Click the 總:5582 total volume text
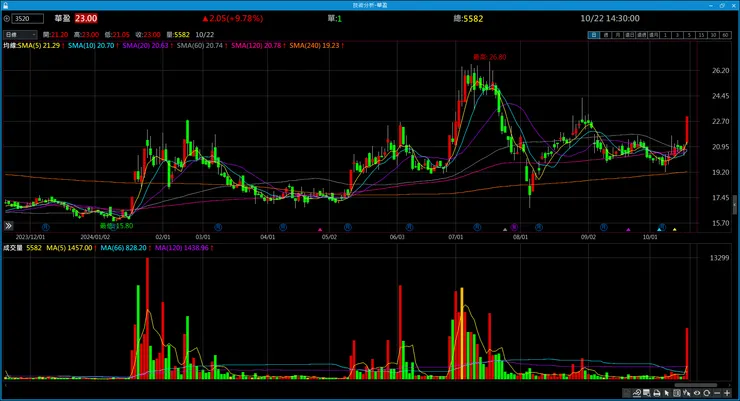This screenshot has height=401, width=740. pos(468,18)
